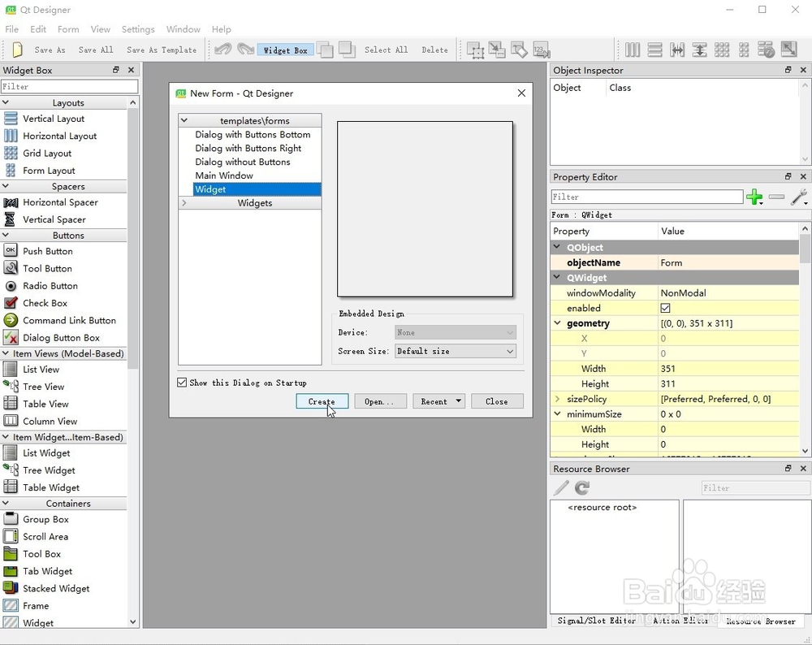Expand the Widgets node in New Form
Viewport: 812px width, 645px height.
(x=184, y=203)
